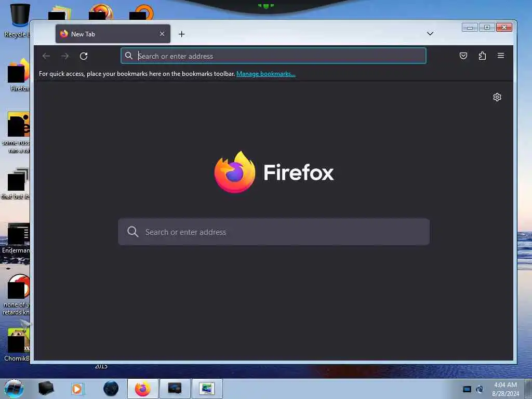The image size is (532, 399).
Task: Select the 'none of y' desktop icon
Action: point(16,295)
